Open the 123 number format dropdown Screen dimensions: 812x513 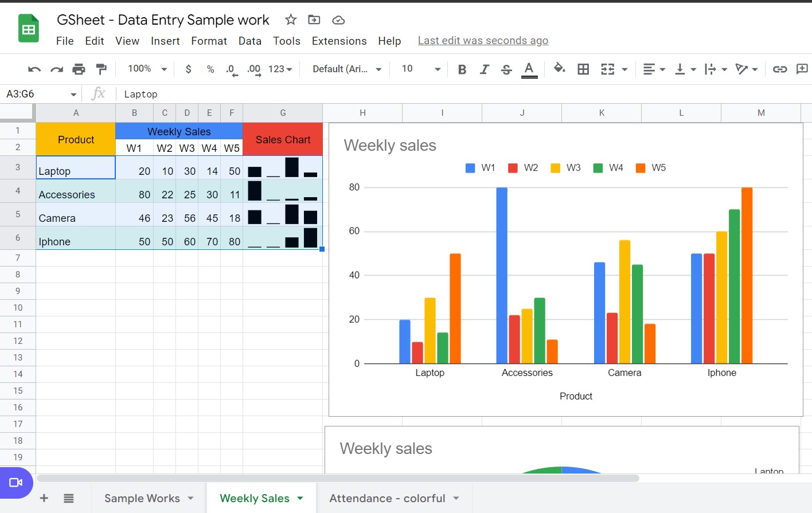coord(280,69)
